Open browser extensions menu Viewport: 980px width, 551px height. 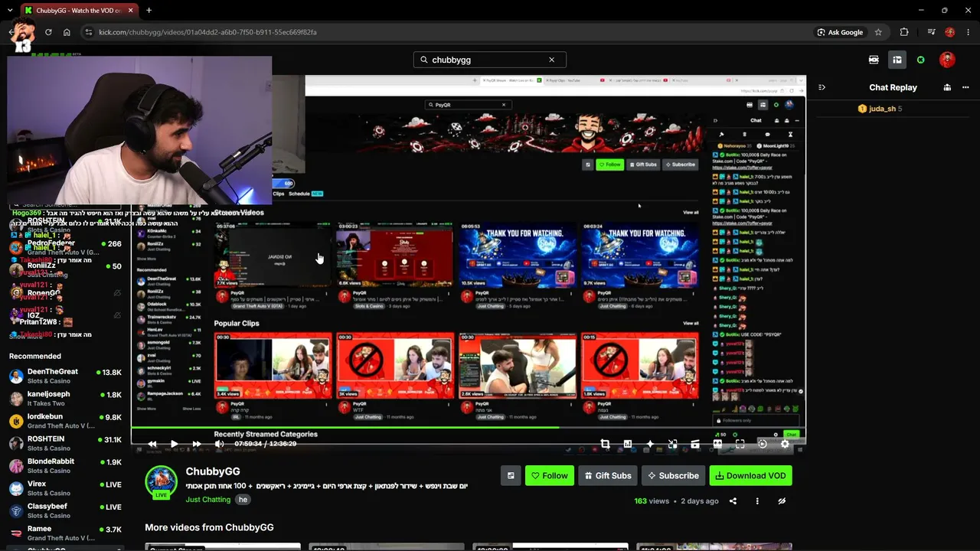(x=904, y=32)
